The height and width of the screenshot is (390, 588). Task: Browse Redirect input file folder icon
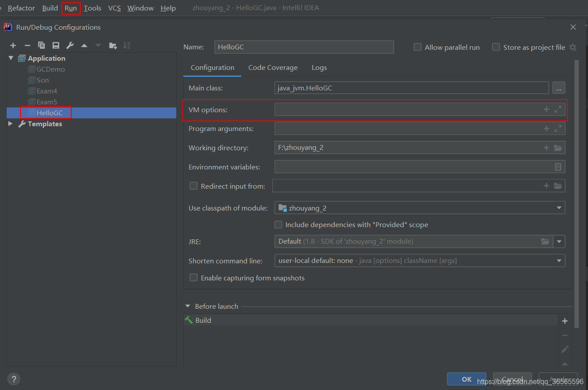pyautogui.click(x=558, y=186)
